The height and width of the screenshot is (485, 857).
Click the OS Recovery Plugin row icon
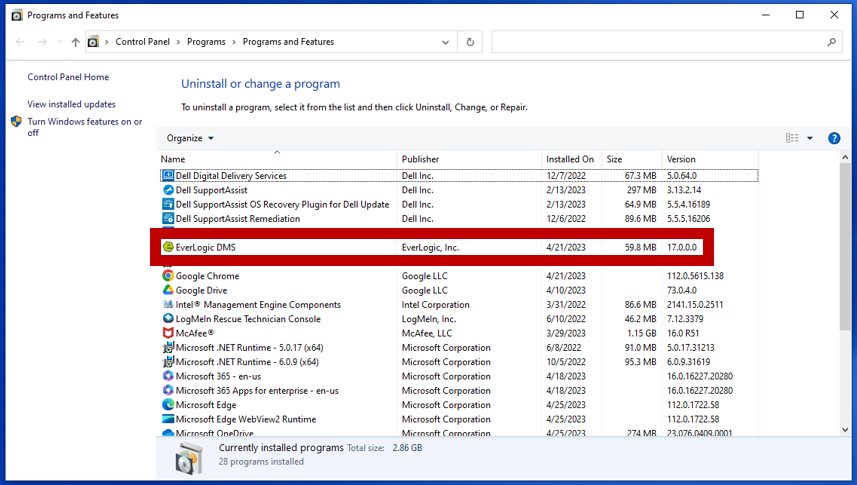[x=168, y=204]
